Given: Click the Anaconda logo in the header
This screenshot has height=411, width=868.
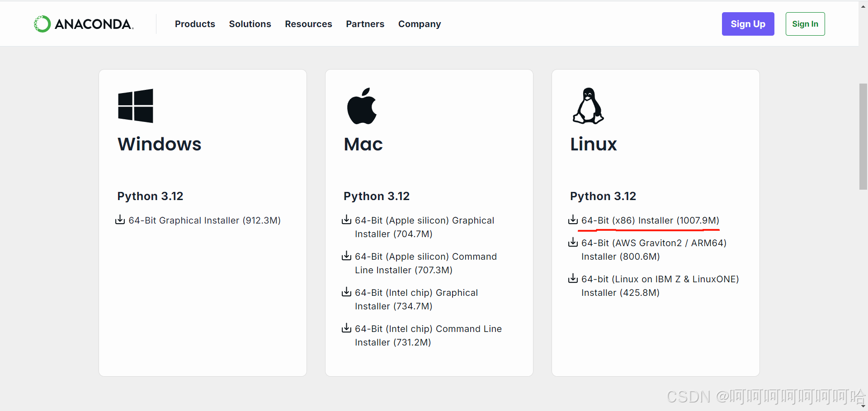Looking at the screenshot, I should [84, 24].
